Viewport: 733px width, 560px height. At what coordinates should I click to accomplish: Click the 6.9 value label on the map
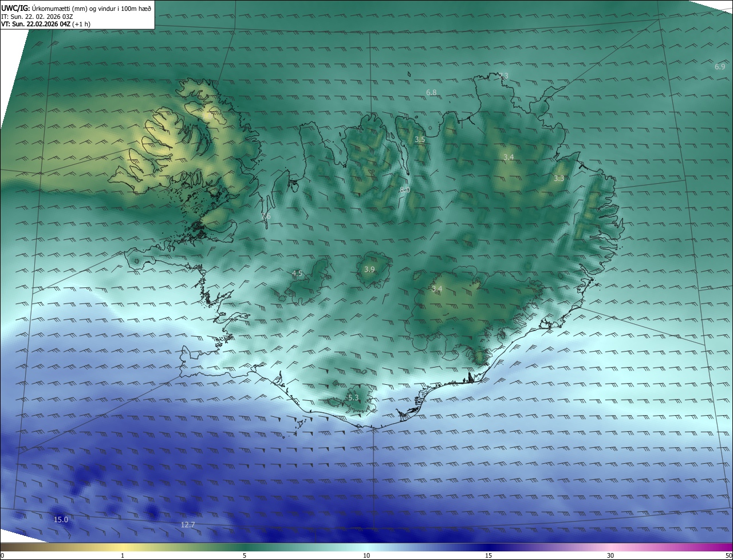pyautogui.click(x=720, y=67)
